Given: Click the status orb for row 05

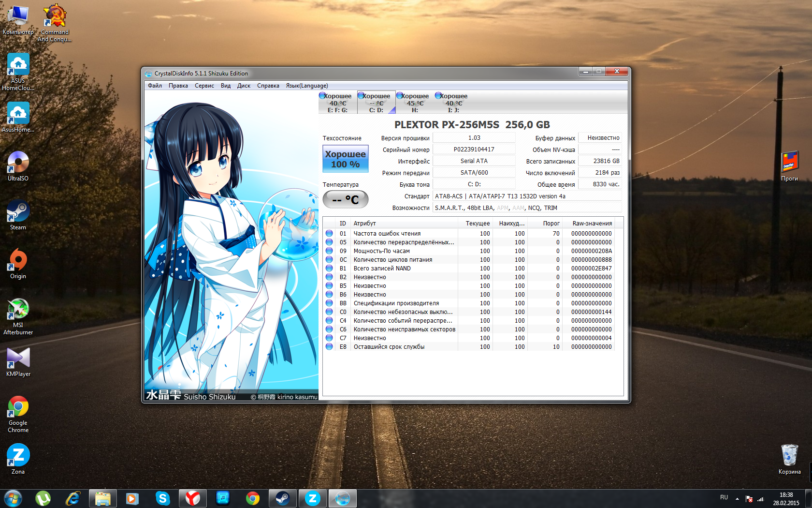Looking at the screenshot, I should coord(329,242).
